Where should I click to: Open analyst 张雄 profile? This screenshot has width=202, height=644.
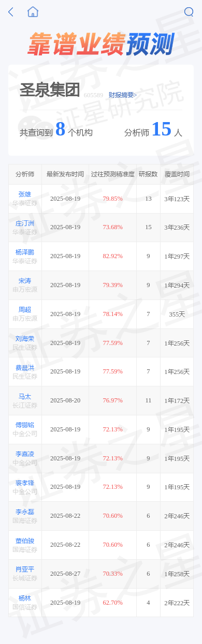[x=25, y=194]
